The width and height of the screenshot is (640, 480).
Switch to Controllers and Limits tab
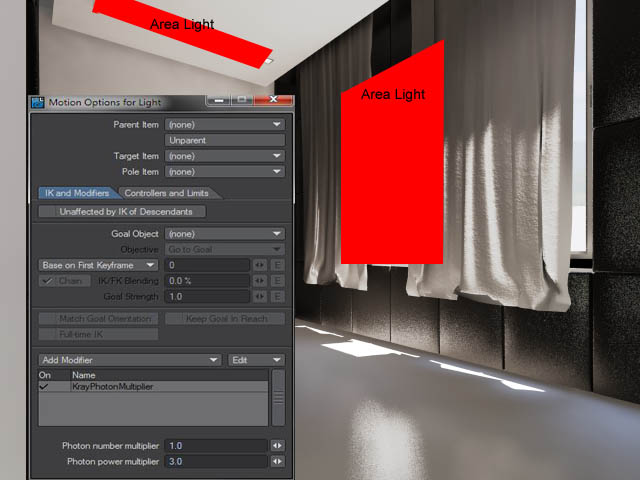[168, 193]
